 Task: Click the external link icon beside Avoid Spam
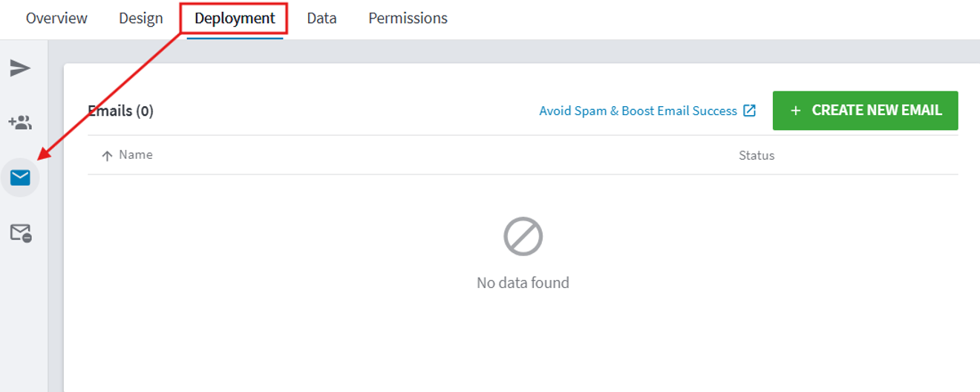750,111
